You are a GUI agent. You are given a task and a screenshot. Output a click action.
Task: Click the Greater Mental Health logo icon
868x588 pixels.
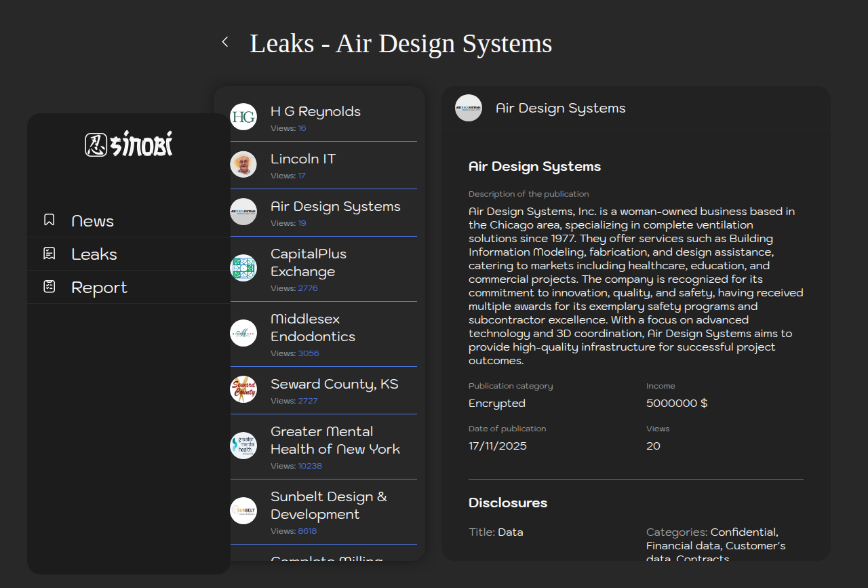point(243,446)
